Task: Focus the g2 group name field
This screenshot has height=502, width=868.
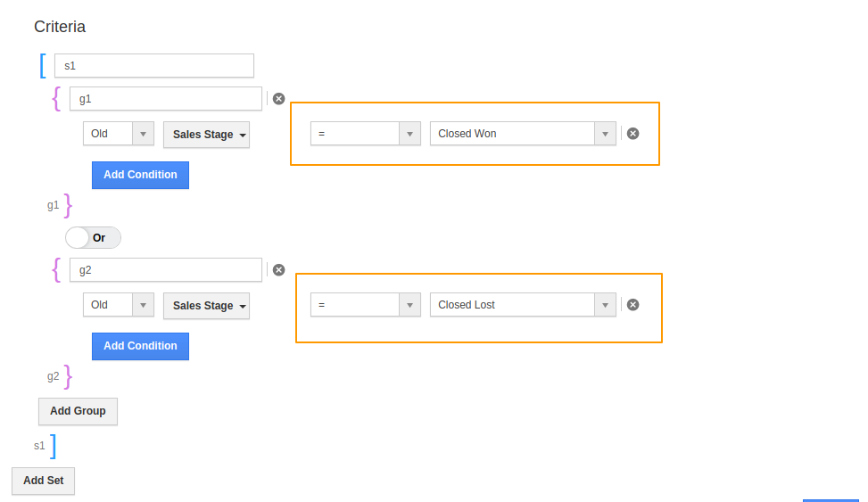Action: click(166, 269)
